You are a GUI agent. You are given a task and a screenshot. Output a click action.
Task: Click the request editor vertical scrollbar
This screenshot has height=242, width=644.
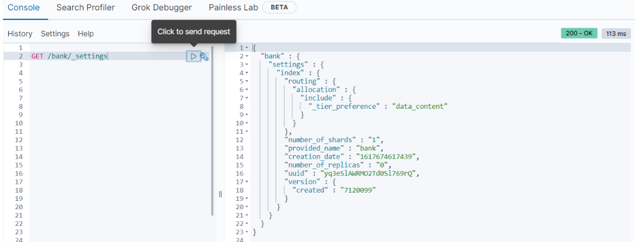click(x=212, y=130)
